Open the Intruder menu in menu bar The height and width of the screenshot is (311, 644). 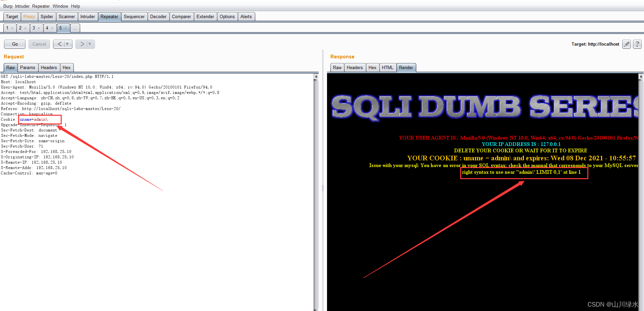[x=22, y=6]
